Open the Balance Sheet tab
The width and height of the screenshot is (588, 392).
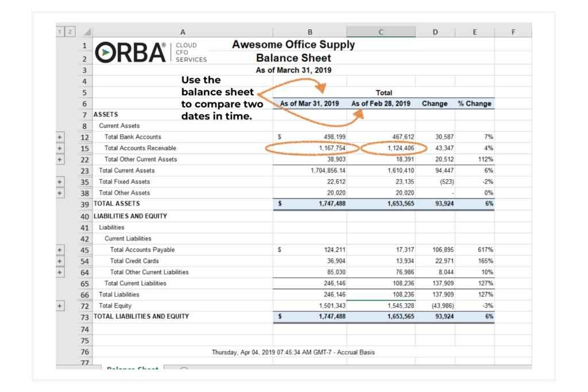tap(132, 368)
